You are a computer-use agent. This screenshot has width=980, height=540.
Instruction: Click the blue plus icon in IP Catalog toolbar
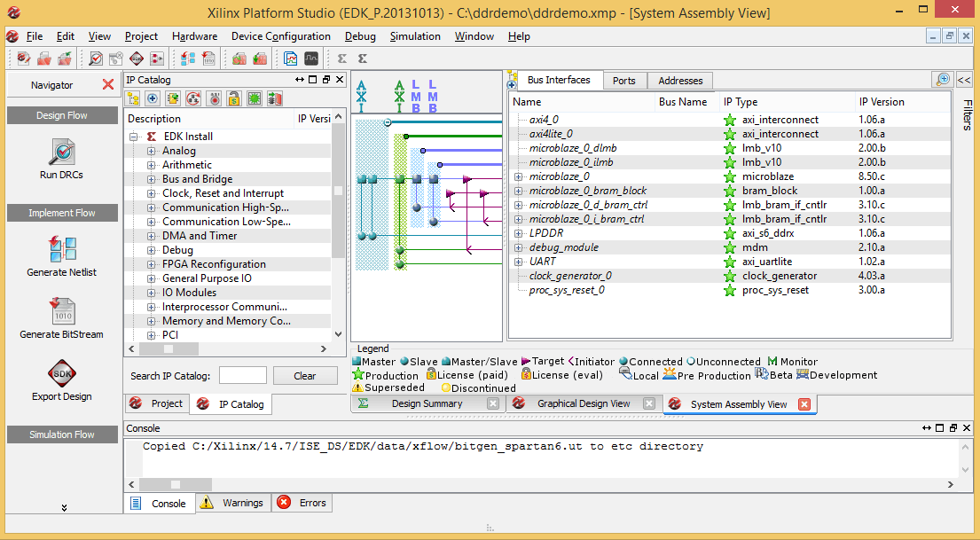tap(151, 98)
